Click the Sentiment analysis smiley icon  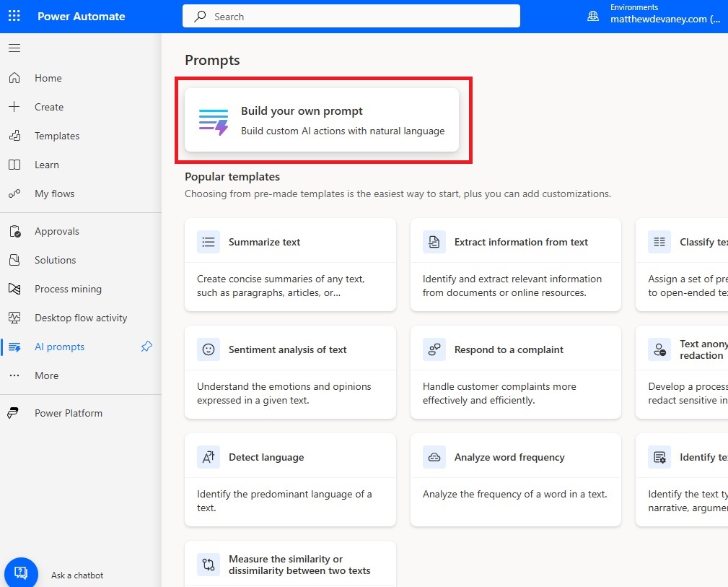click(x=209, y=349)
